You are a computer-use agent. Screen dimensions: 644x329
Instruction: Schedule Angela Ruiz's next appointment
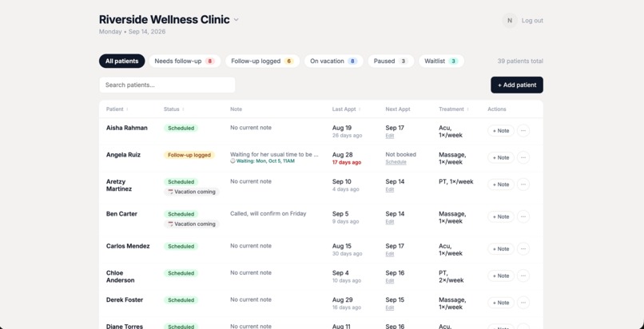pos(396,162)
